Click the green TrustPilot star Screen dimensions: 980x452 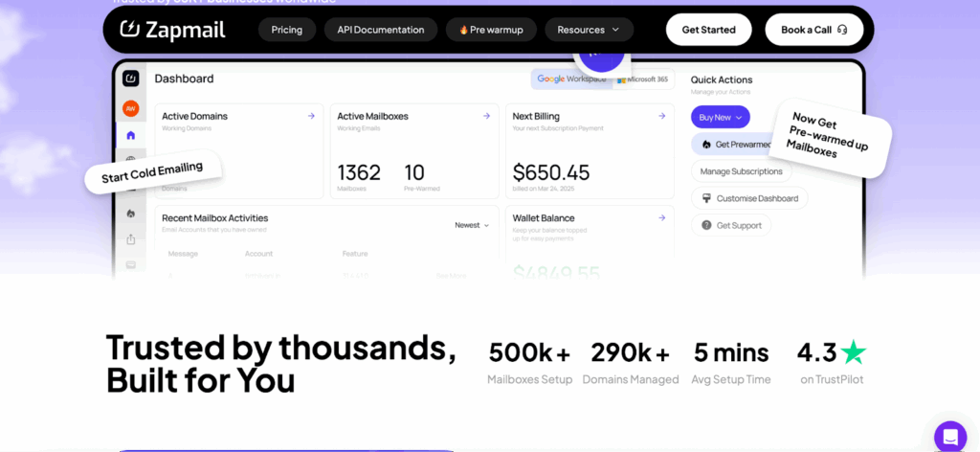click(x=853, y=352)
